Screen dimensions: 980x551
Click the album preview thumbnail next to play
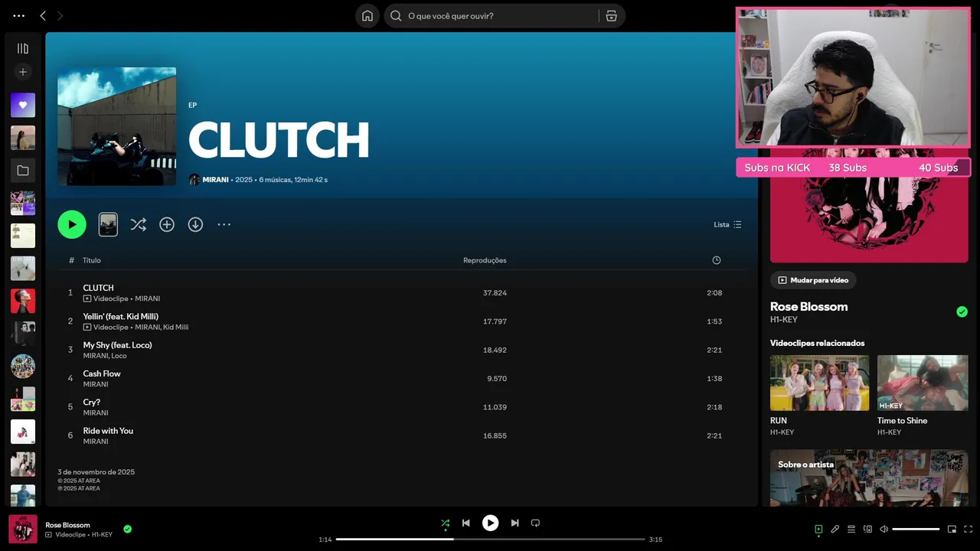108,224
